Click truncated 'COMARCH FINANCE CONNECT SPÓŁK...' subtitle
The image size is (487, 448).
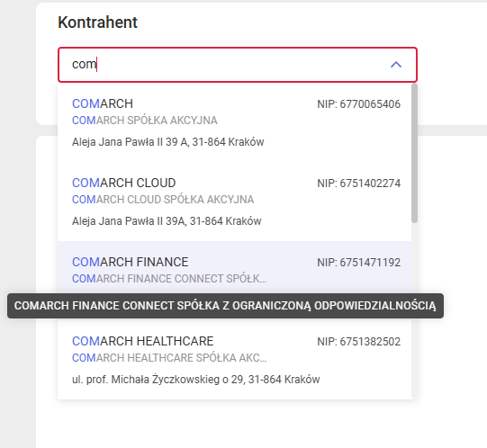(169, 279)
